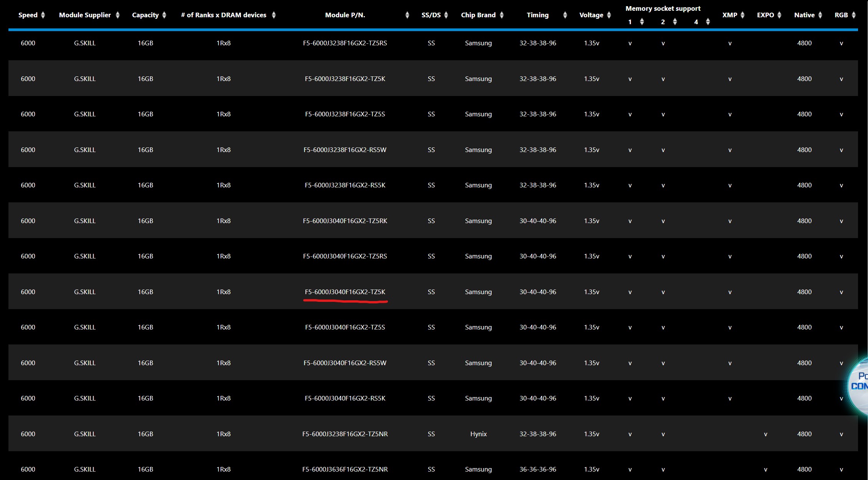This screenshot has width=868, height=480.
Task: Sort by Module Supplier using arrow icon
Action: (117, 15)
